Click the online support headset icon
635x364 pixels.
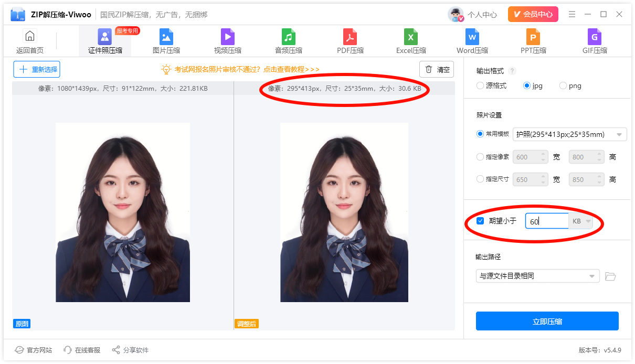click(67, 350)
